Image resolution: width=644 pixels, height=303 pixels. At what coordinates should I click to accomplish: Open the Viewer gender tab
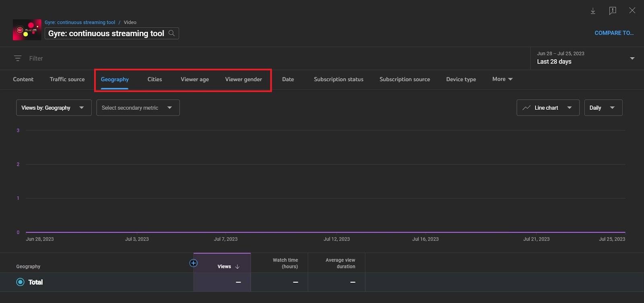[244, 79]
